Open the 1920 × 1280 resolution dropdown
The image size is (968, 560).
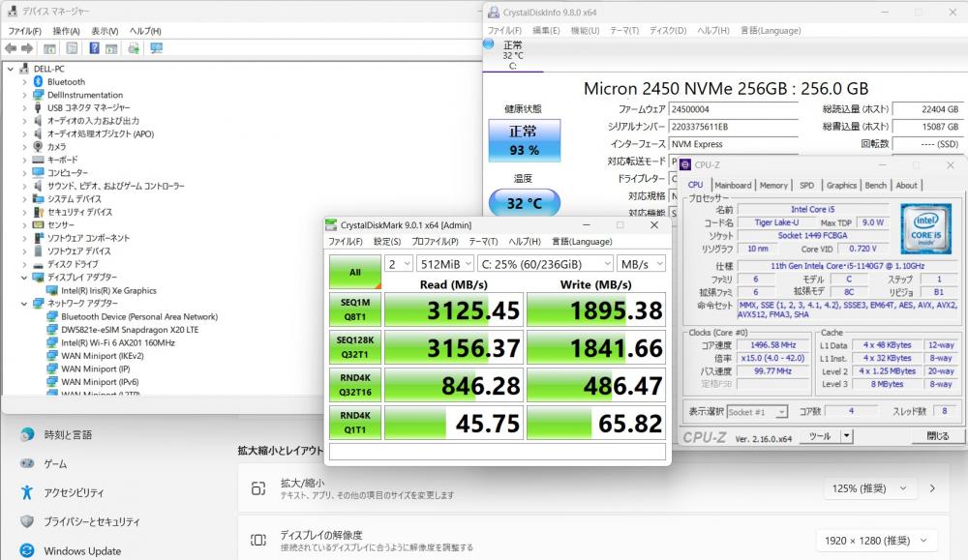pos(876,541)
